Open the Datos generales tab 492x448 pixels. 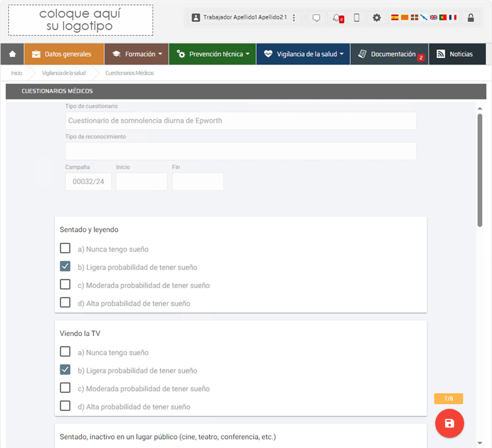64,54
